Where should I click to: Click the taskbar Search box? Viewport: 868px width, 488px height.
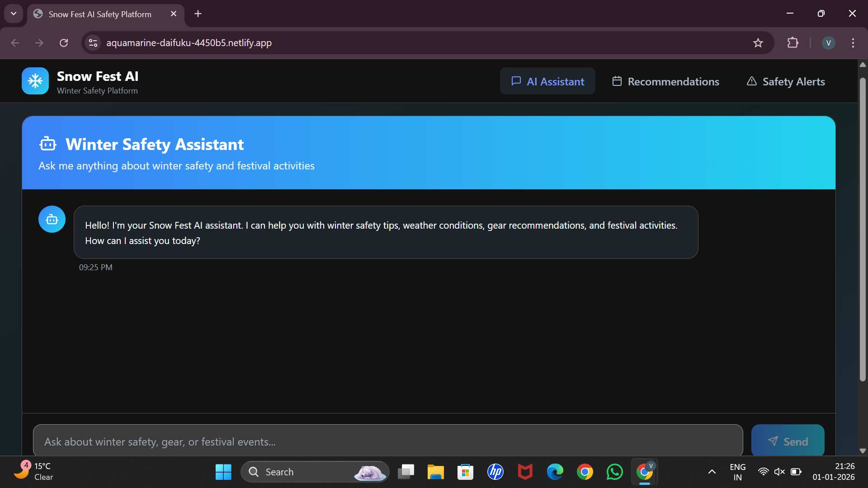point(315,472)
